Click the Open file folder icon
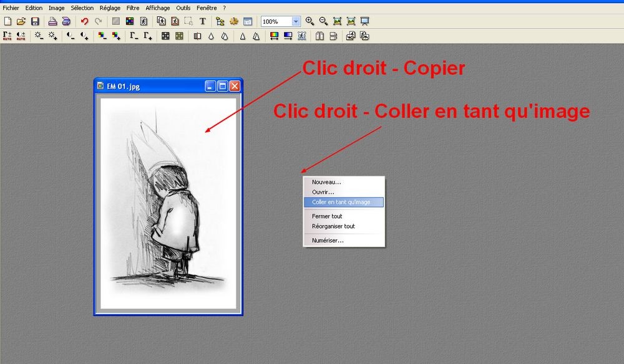This screenshot has width=624, height=364. coord(21,21)
